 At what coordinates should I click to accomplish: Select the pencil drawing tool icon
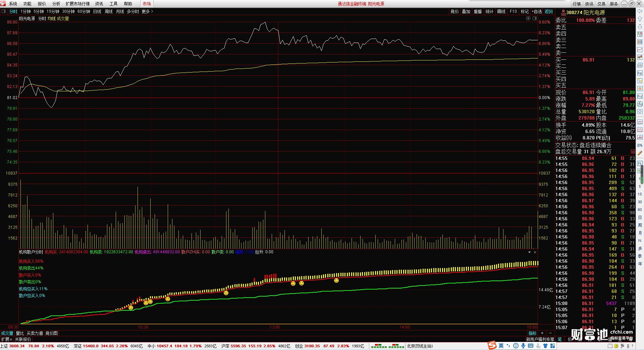click(640, 153)
